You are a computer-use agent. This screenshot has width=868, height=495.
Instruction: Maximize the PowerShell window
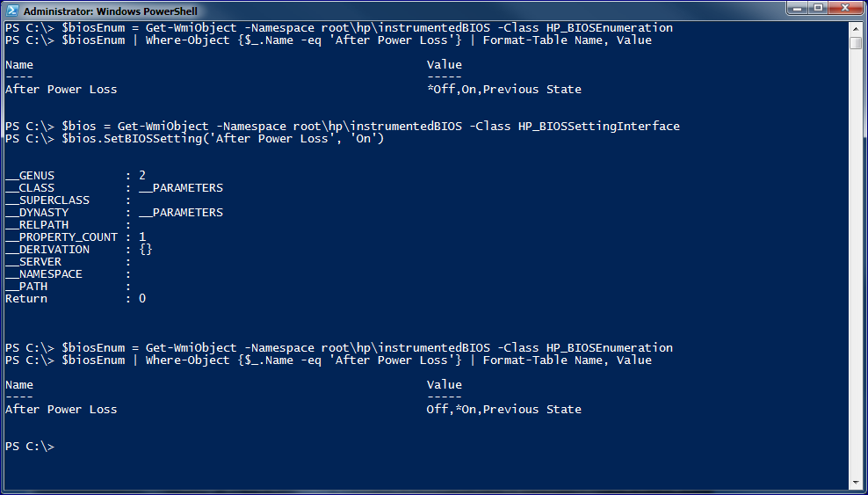click(818, 8)
